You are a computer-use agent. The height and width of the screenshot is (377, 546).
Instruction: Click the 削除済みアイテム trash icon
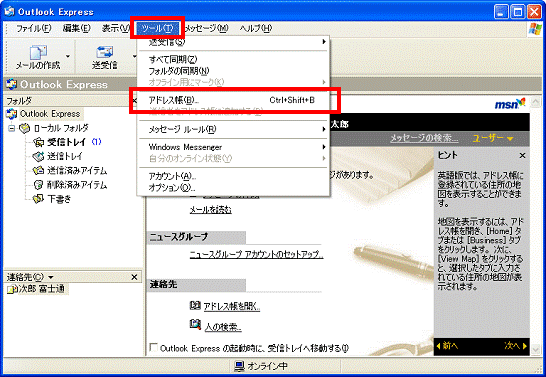click(x=38, y=185)
